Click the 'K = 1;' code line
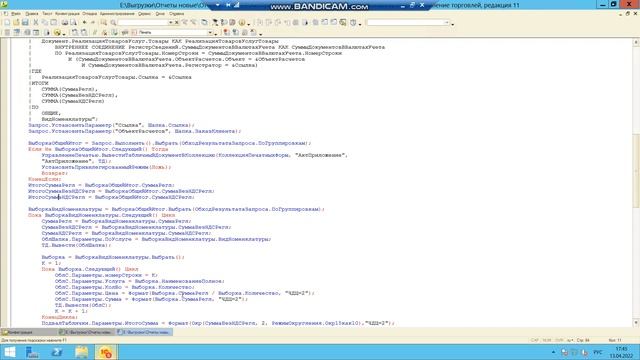Image resolution: width=640 pixels, height=360 pixels. (x=51, y=263)
